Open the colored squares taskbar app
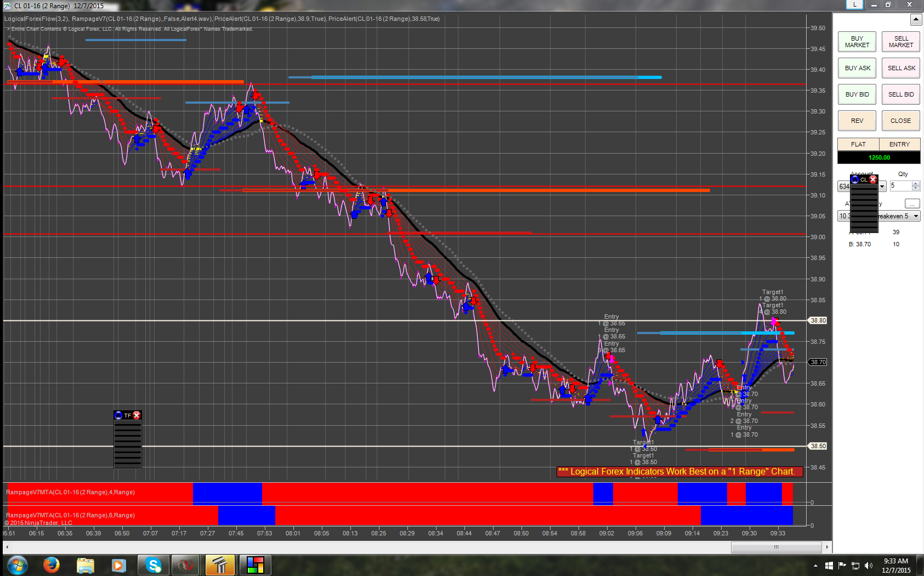Viewport: 924px width, 576px height. pyautogui.click(x=255, y=564)
